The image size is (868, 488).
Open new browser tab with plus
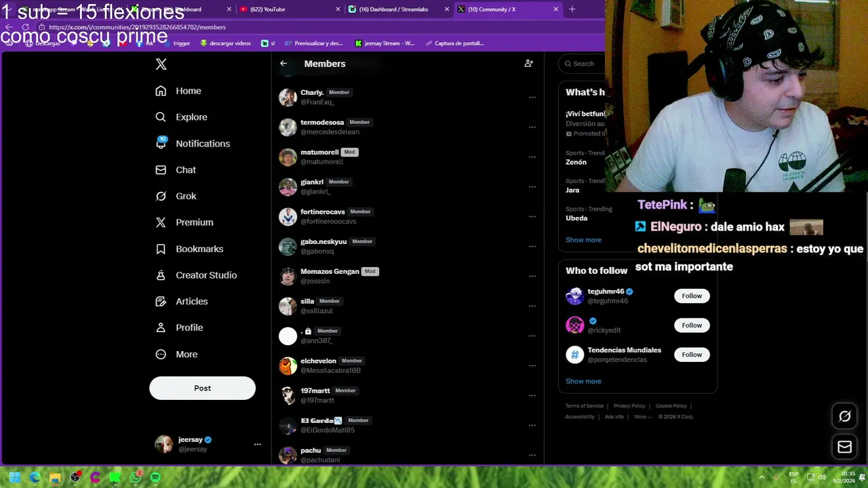coord(572,9)
